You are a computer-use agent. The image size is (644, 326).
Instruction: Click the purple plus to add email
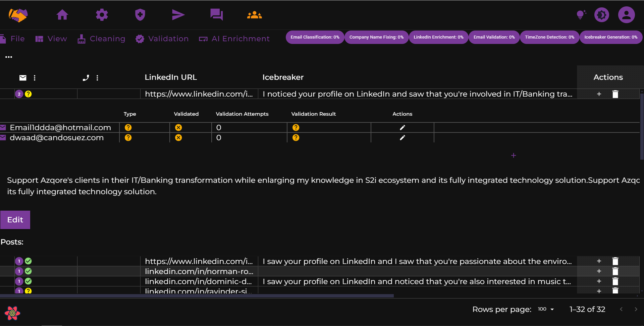pyautogui.click(x=513, y=155)
